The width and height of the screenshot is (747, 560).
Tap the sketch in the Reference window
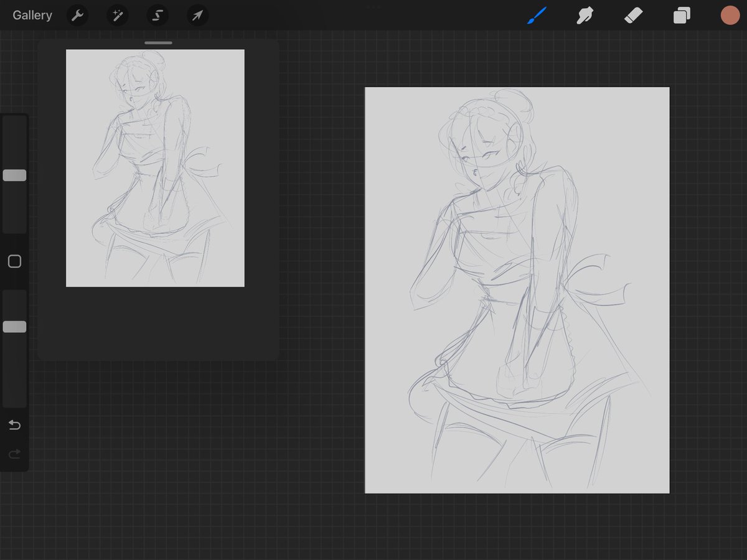coord(155,168)
